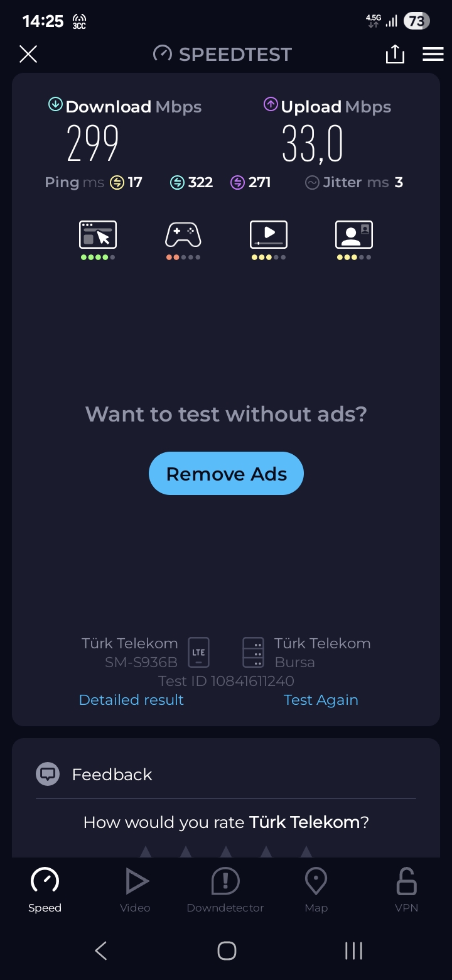This screenshot has height=980, width=452.
Task: Open the Downdetector tab
Action: (x=225, y=890)
